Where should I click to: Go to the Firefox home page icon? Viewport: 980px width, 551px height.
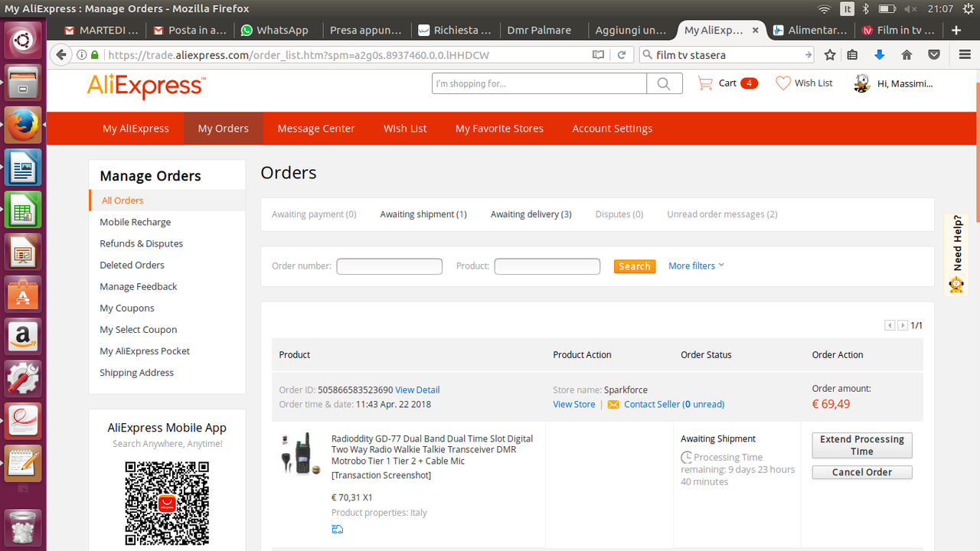[x=907, y=55]
